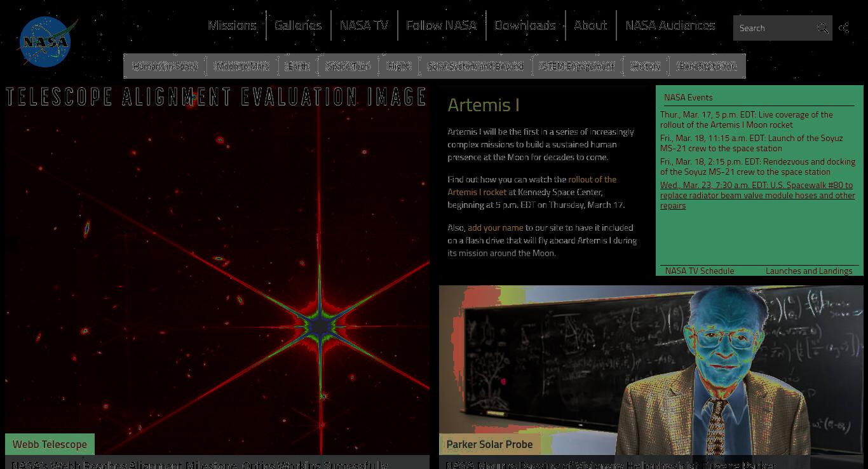Select the Flight topic
The height and width of the screenshot is (469, 868).
[399, 66]
